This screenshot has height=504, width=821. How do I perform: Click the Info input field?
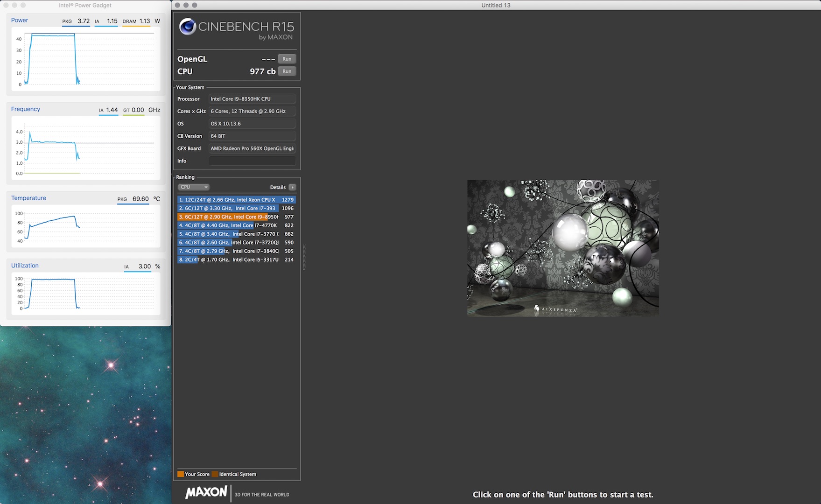252,161
